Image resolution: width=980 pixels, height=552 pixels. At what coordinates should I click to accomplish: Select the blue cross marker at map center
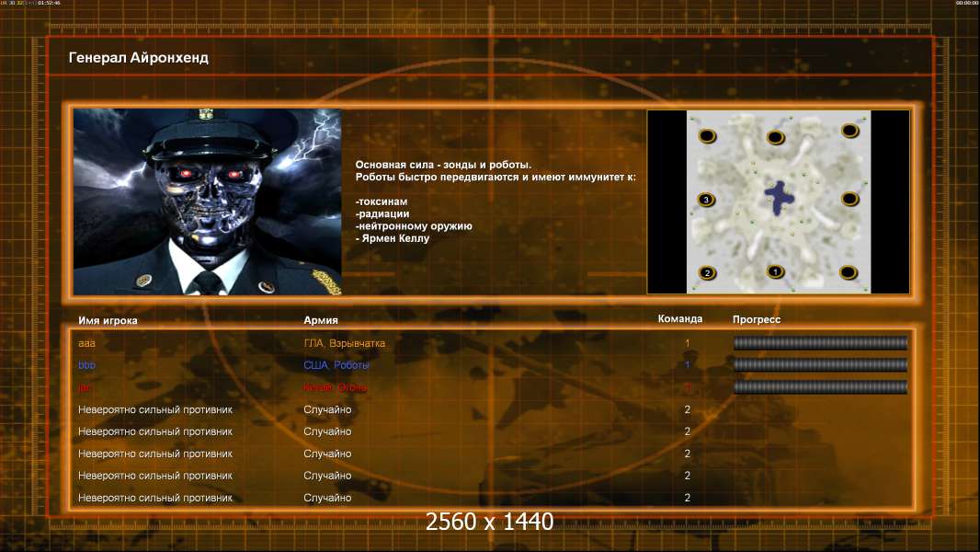779,198
